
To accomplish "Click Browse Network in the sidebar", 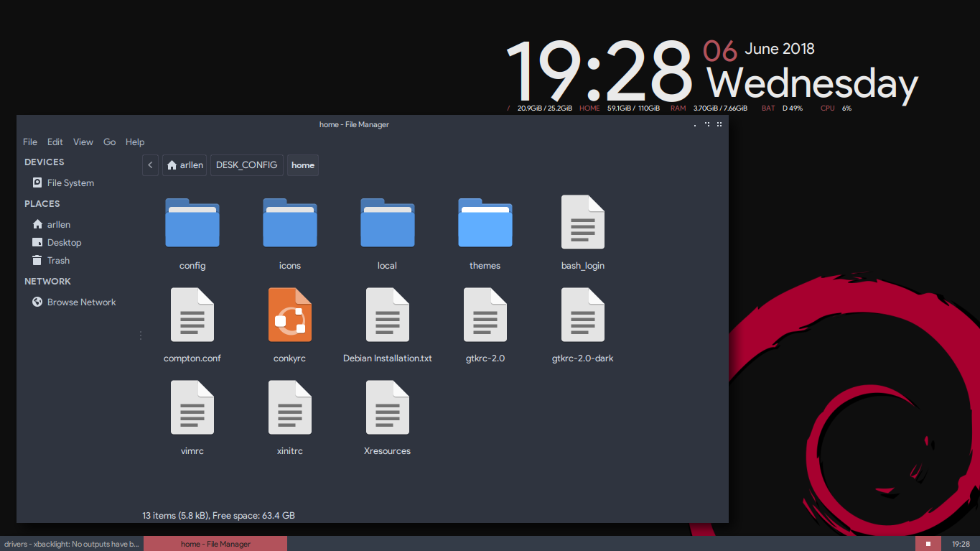I will pyautogui.click(x=80, y=302).
